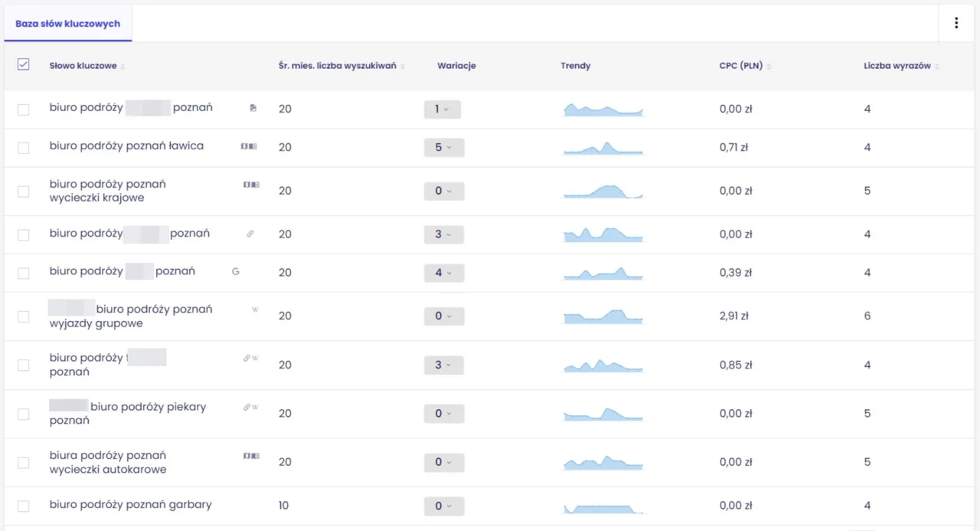Click map icon beside 'wycieczki autokarowe' keyword
980x531 pixels.
251,456
